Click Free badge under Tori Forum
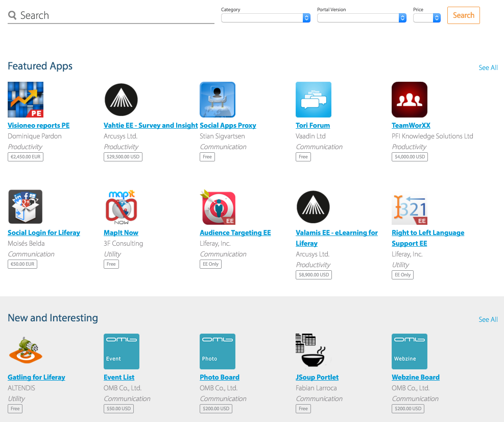The image size is (504, 422). tap(303, 157)
